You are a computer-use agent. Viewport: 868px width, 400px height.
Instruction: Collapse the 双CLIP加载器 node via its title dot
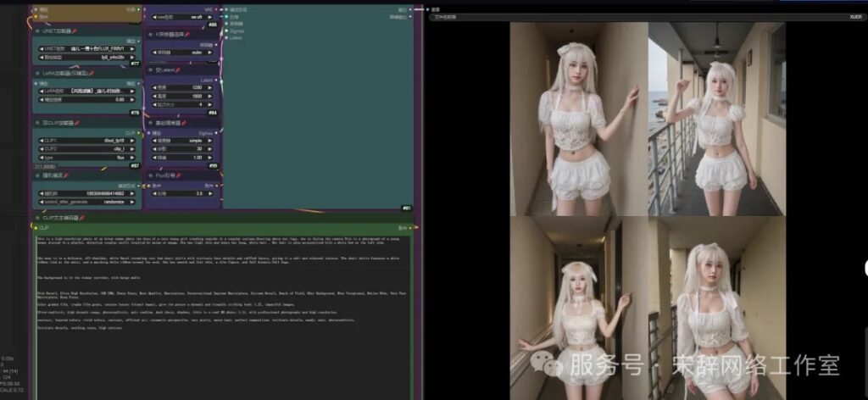37,123
